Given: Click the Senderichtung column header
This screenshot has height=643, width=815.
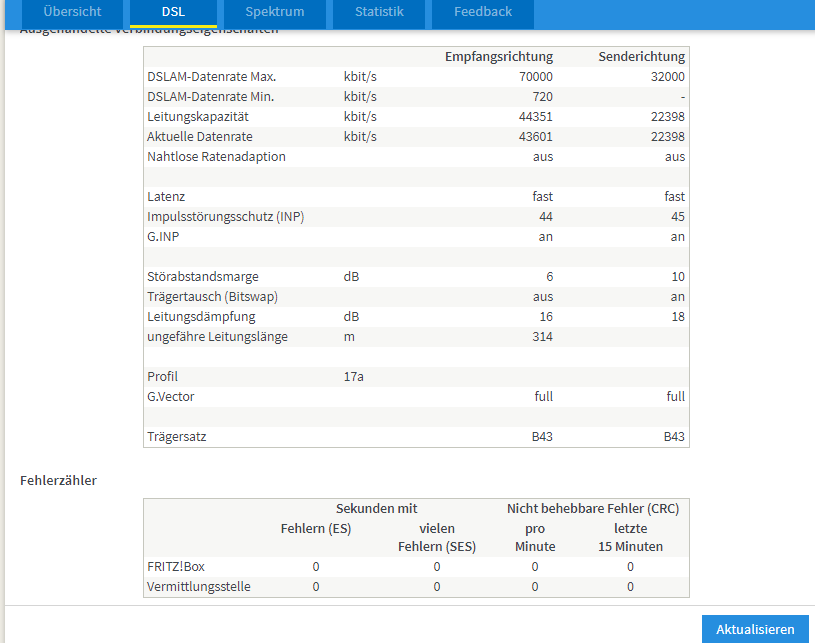Looking at the screenshot, I should tap(641, 57).
